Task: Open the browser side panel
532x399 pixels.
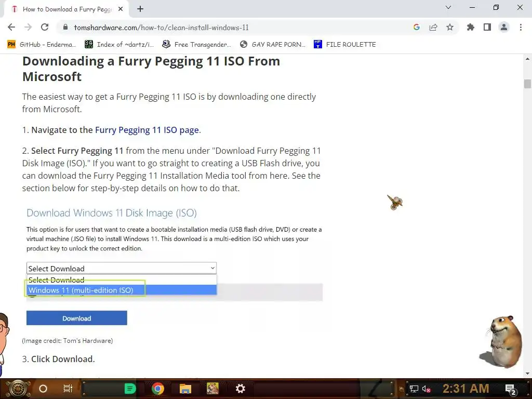Action: click(487, 27)
